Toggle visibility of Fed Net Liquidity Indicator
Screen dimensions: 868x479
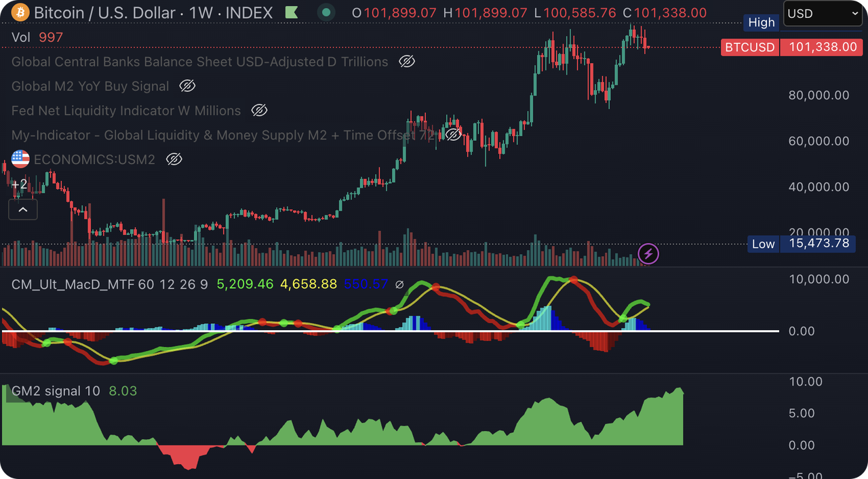tap(259, 110)
